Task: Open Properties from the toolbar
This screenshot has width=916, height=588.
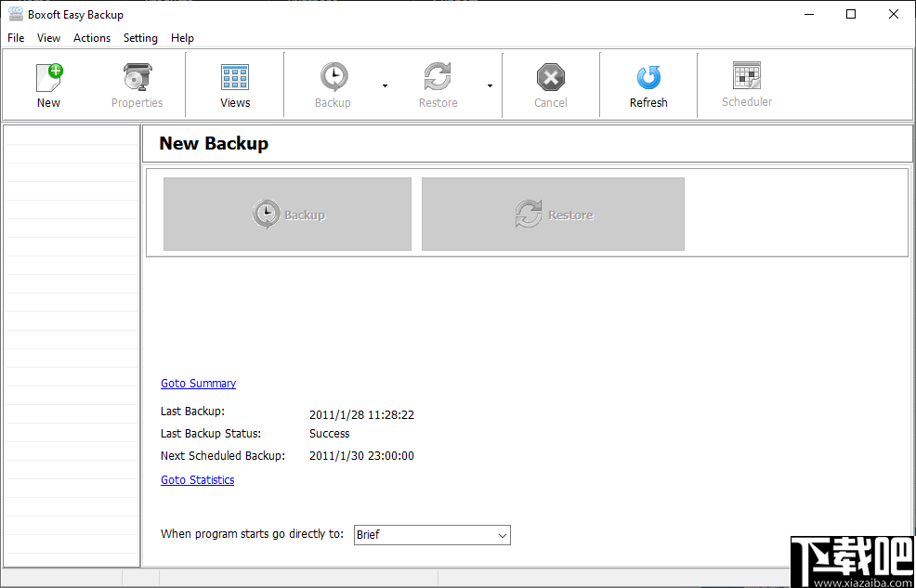Action: (x=137, y=84)
